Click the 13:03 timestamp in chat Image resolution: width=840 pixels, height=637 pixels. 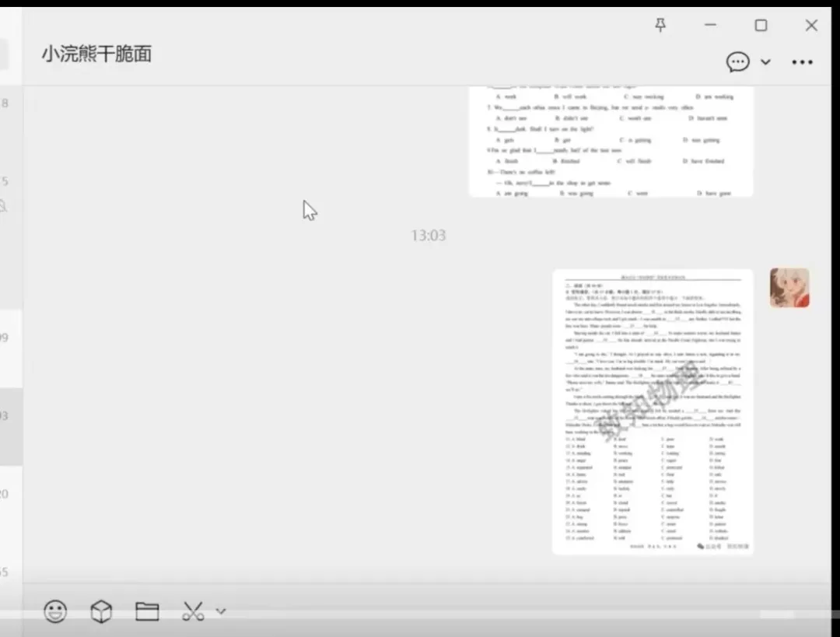coord(428,236)
